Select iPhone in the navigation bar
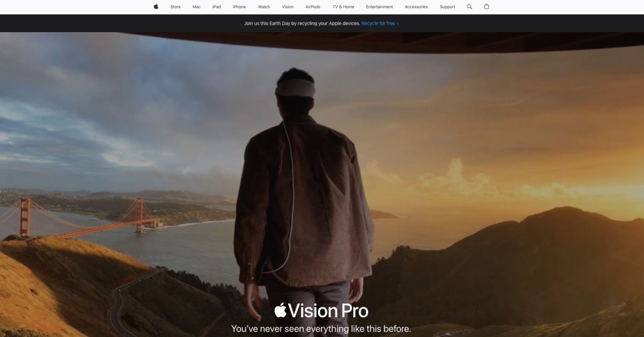This screenshot has height=337, width=644. click(239, 7)
